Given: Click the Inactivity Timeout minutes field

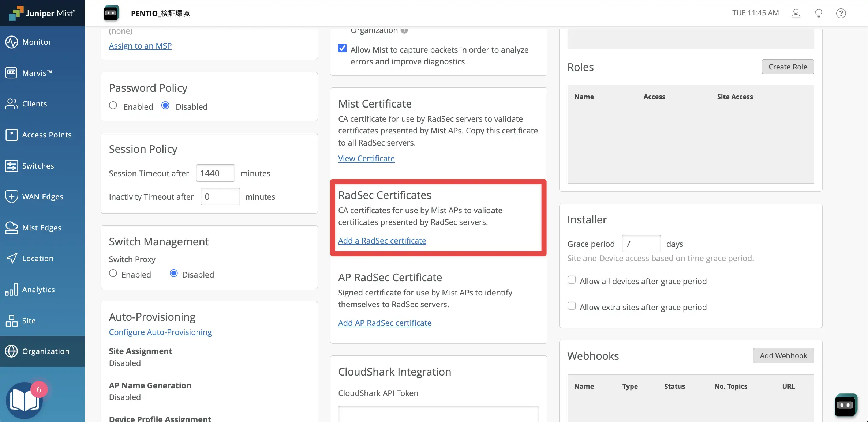Looking at the screenshot, I should (220, 196).
